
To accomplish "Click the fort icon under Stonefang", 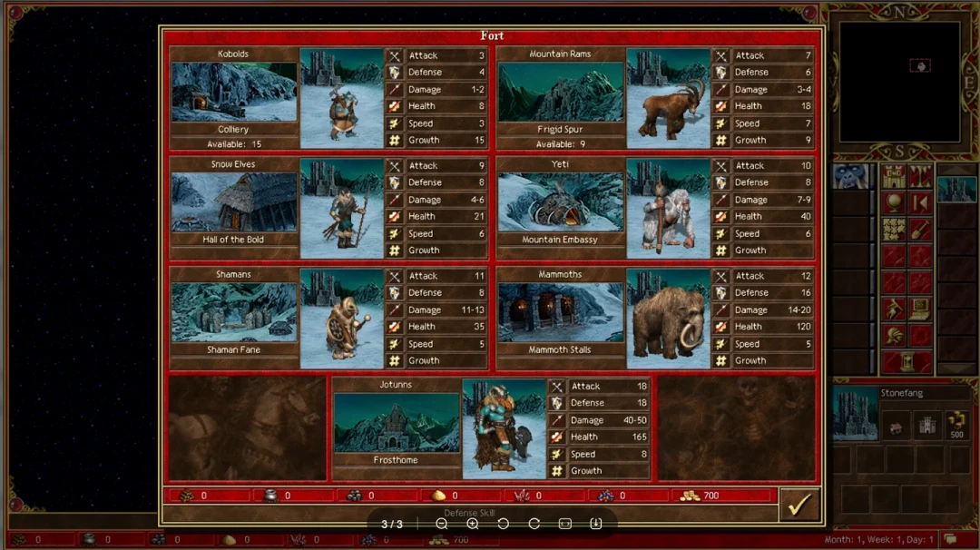I will coord(926,427).
